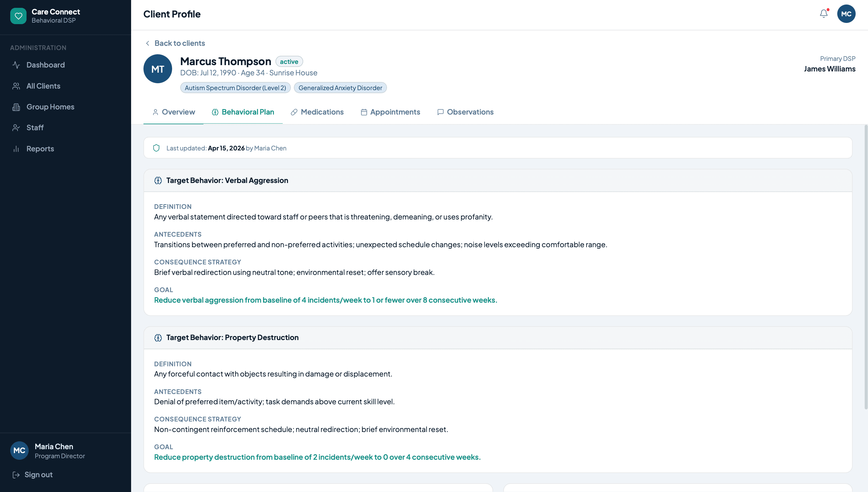Open the MC profile avatar in header
This screenshot has width=868, height=492.
[846, 14]
